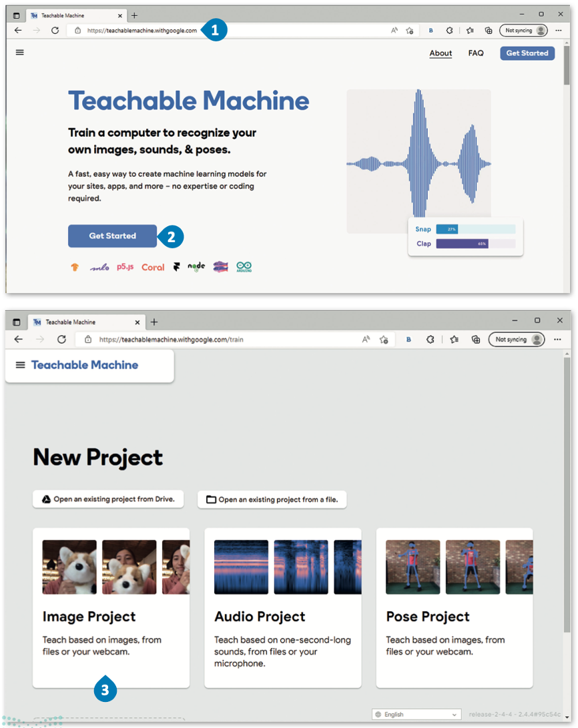Click the Snap confidence bar
This screenshot has width=578, height=728.
[475, 229]
